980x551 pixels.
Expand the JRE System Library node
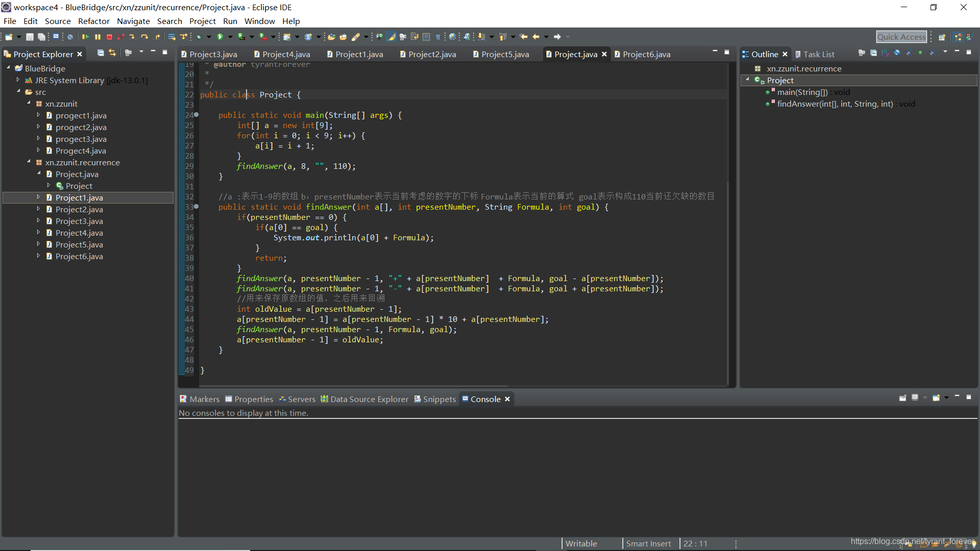(18, 80)
